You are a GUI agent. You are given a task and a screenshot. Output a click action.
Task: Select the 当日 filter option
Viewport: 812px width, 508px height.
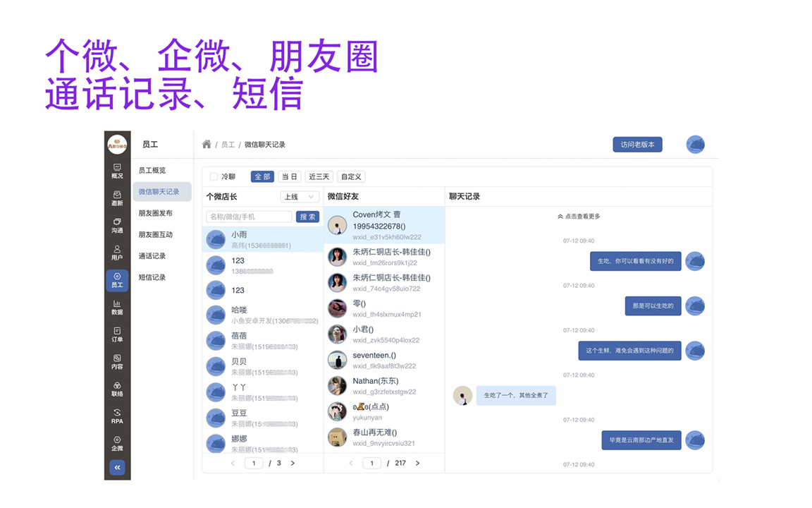289,177
